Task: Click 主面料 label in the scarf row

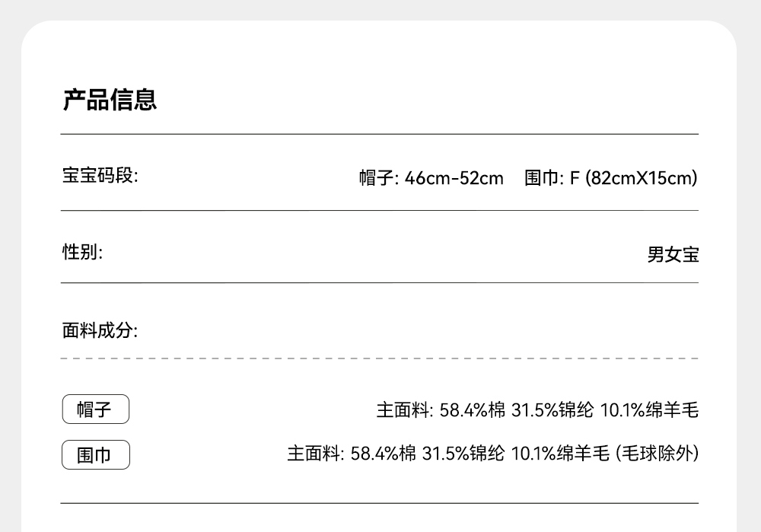Action: pyautogui.click(x=315, y=454)
